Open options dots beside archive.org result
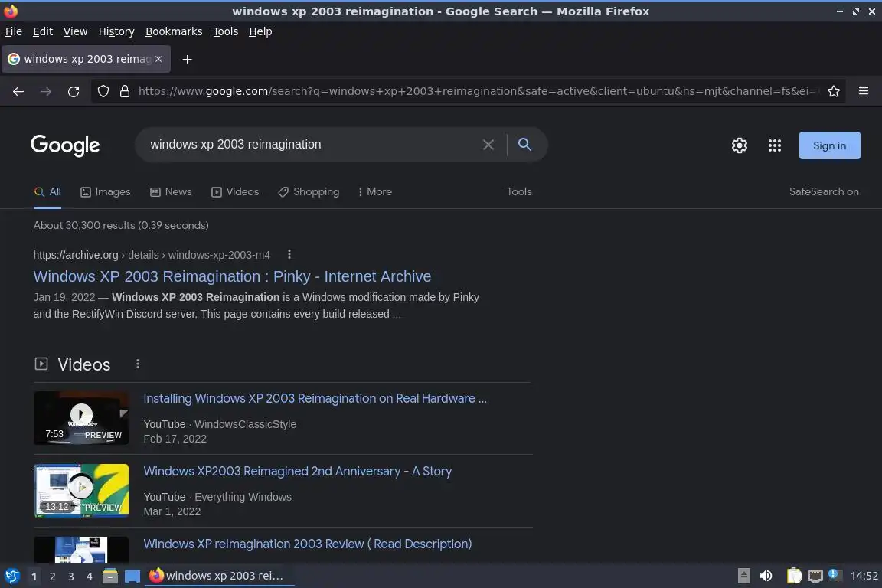Screen dimensions: 882x588 point(289,254)
